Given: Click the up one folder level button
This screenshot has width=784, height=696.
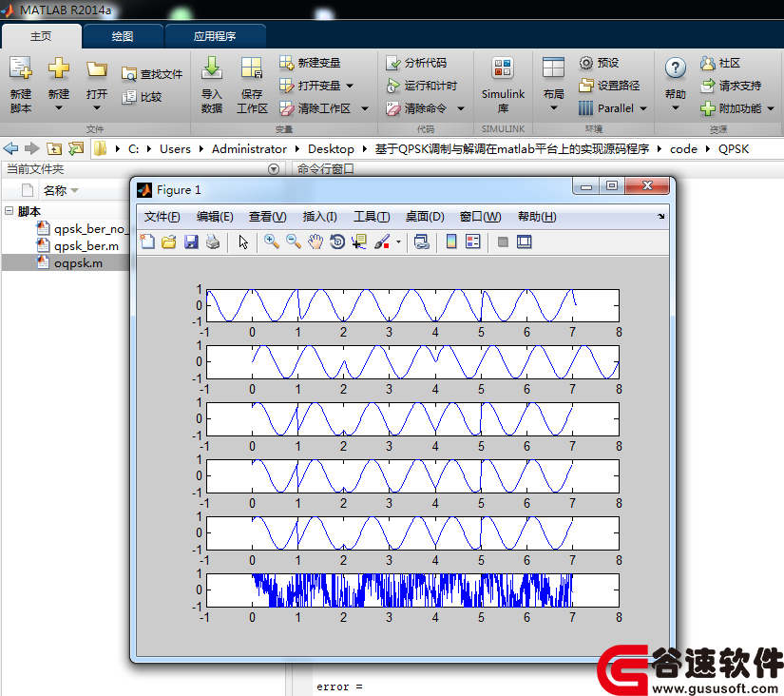Looking at the screenshot, I should (x=54, y=148).
